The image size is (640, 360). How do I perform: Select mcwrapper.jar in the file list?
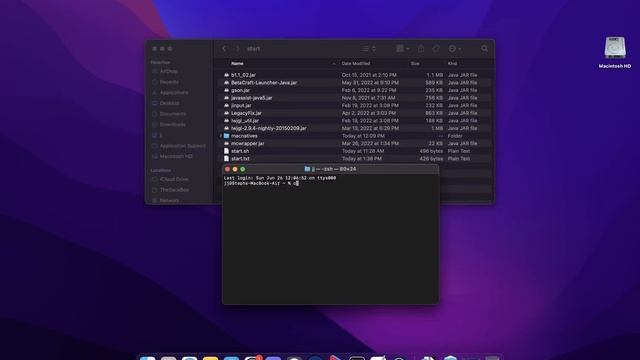(x=248, y=144)
